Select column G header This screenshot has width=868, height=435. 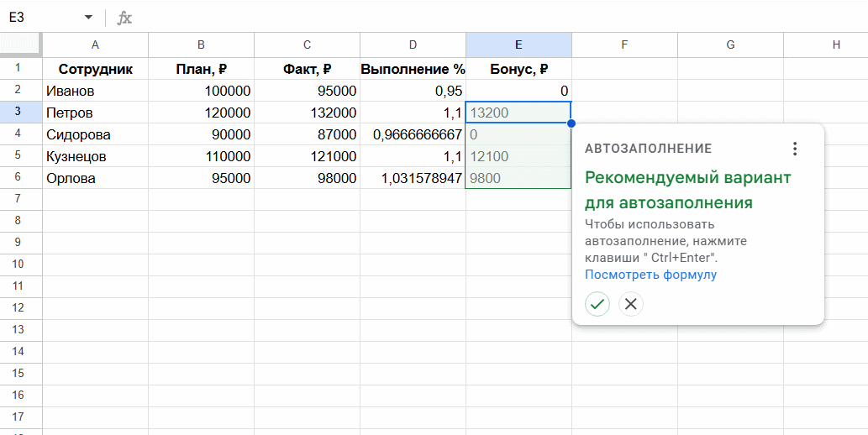coord(730,45)
